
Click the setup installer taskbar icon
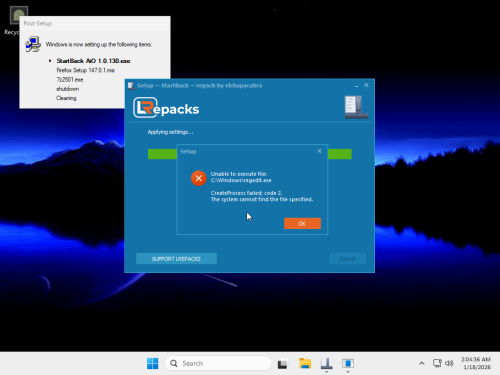tap(326, 363)
